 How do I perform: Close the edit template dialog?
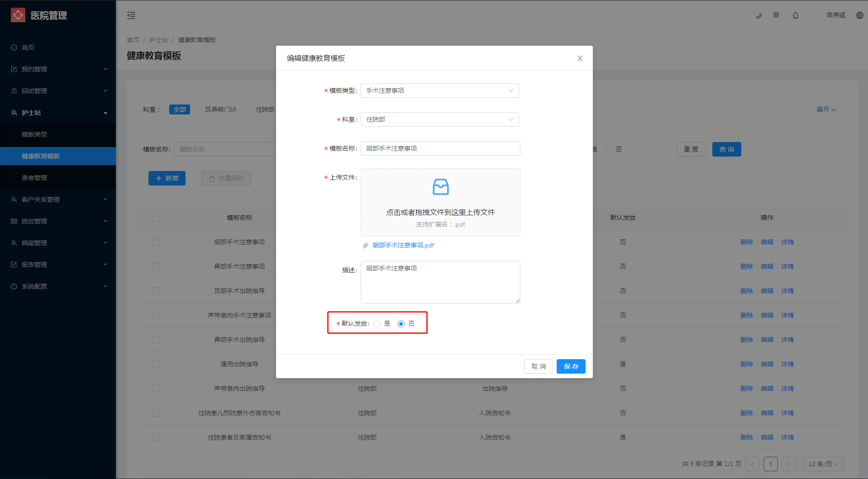coord(580,58)
